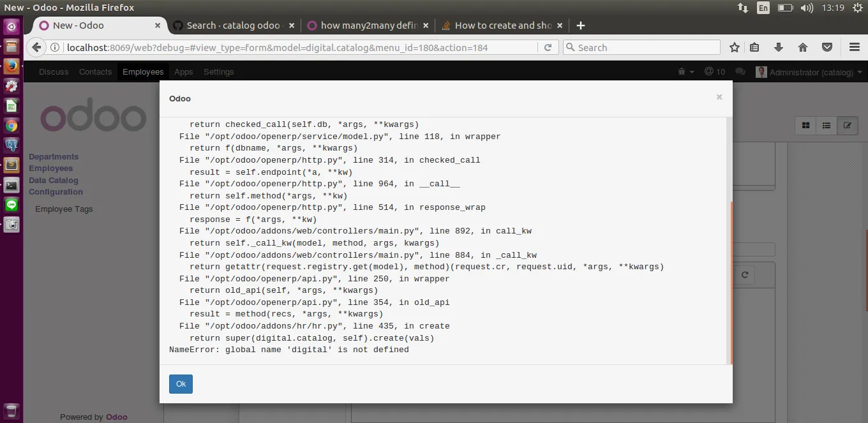Image resolution: width=868 pixels, height=423 pixels.
Task: Switch to How to create and show tab
Action: (503, 26)
